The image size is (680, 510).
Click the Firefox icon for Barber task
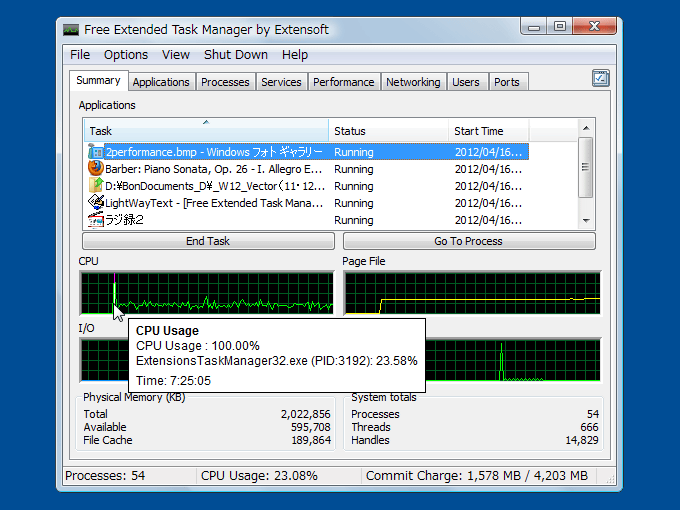click(x=95, y=168)
